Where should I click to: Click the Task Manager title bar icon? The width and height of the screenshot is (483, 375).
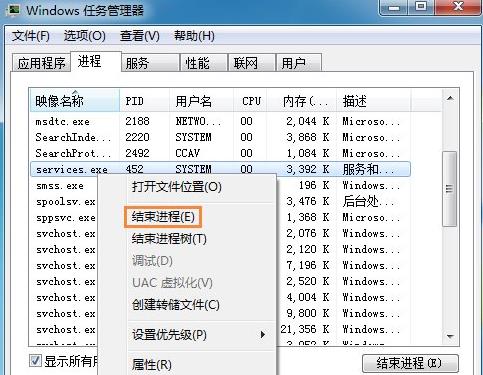click(14, 9)
